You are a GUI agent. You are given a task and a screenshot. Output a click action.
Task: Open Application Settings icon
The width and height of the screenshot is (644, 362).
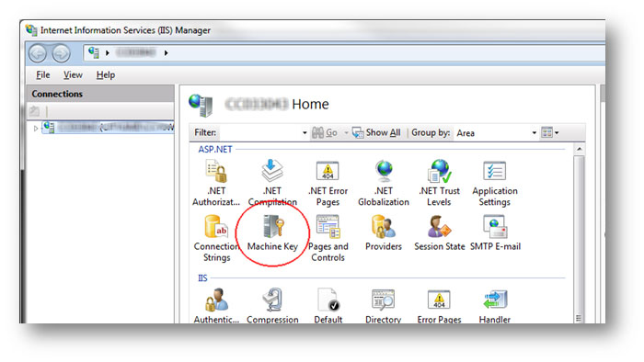(x=495, y=183)
